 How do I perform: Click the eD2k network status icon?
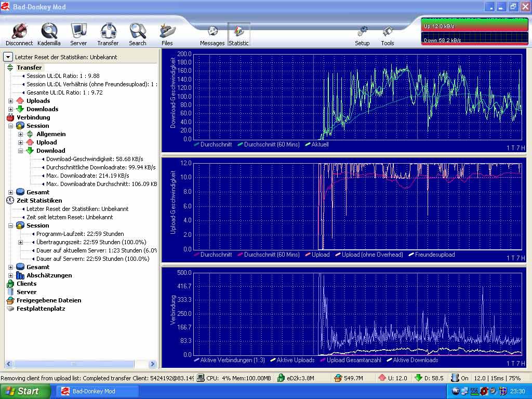tap(281, 378)
